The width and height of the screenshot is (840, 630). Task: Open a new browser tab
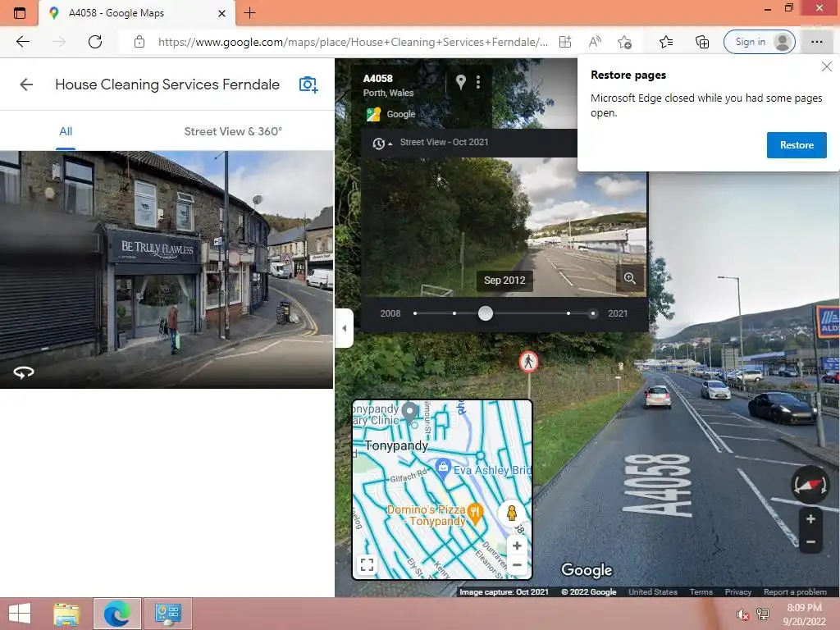(249, 13)
